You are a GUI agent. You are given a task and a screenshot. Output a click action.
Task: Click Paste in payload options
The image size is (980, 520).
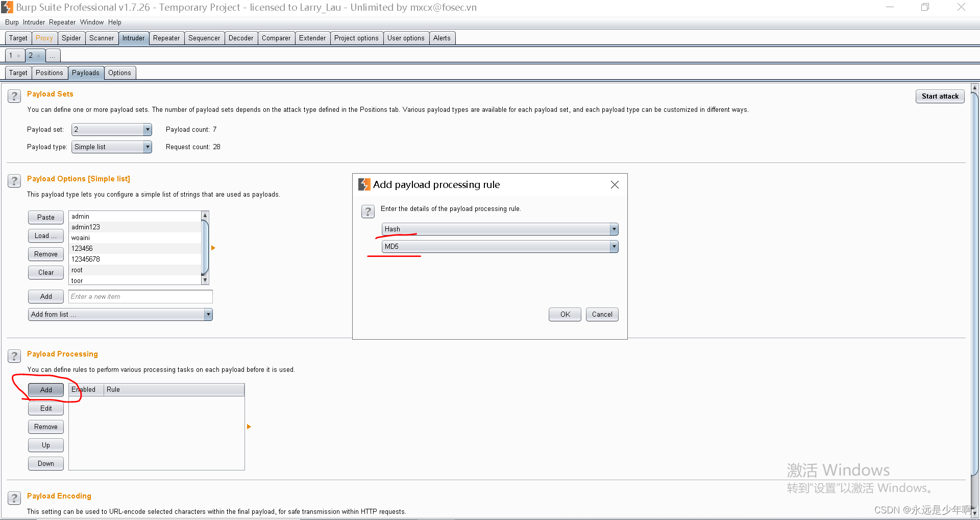pyautogui.click(x=46, y=218)
